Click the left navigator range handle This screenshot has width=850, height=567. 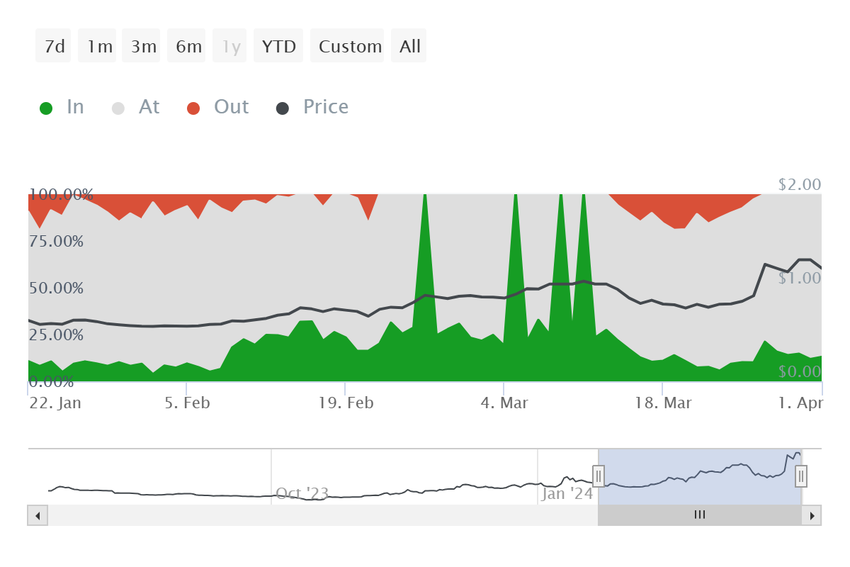pyautogui.click(x=598, y=476)
